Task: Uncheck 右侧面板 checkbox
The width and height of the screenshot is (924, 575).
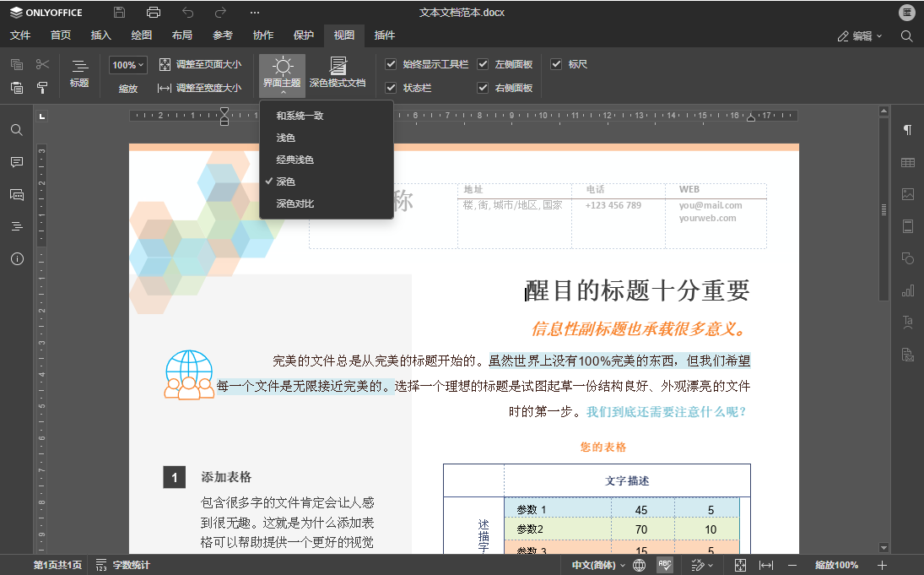Action: (483, 88)
